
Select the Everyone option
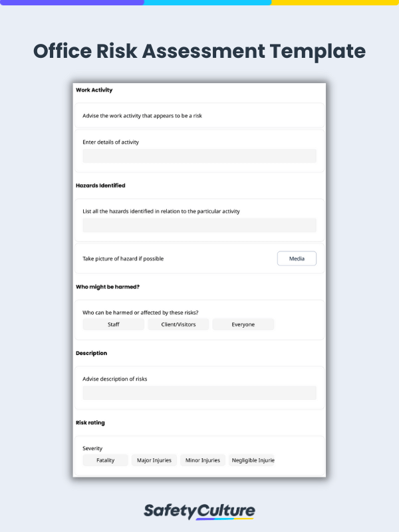click(x=243, y=325)
